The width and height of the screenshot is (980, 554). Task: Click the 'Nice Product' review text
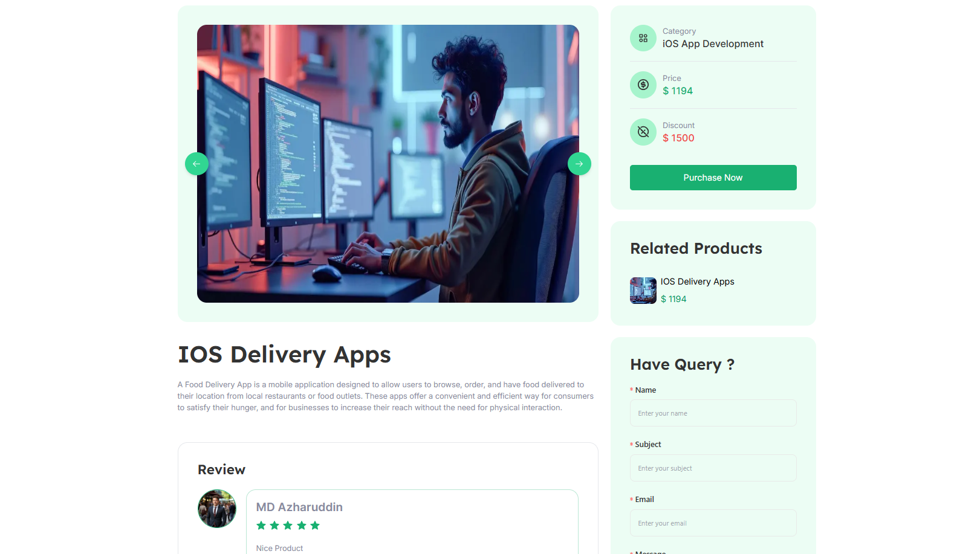[x=279, y=549]
